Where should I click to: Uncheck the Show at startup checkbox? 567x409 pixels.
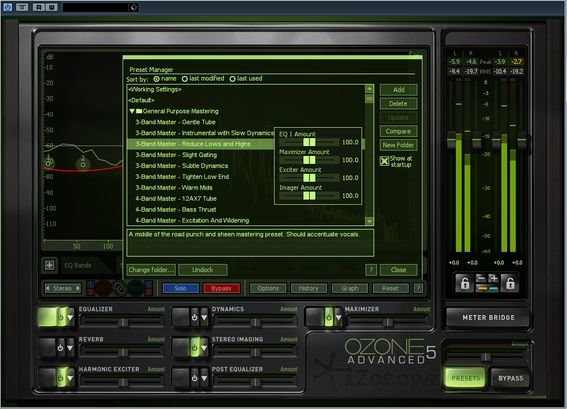tap(384, 161)
